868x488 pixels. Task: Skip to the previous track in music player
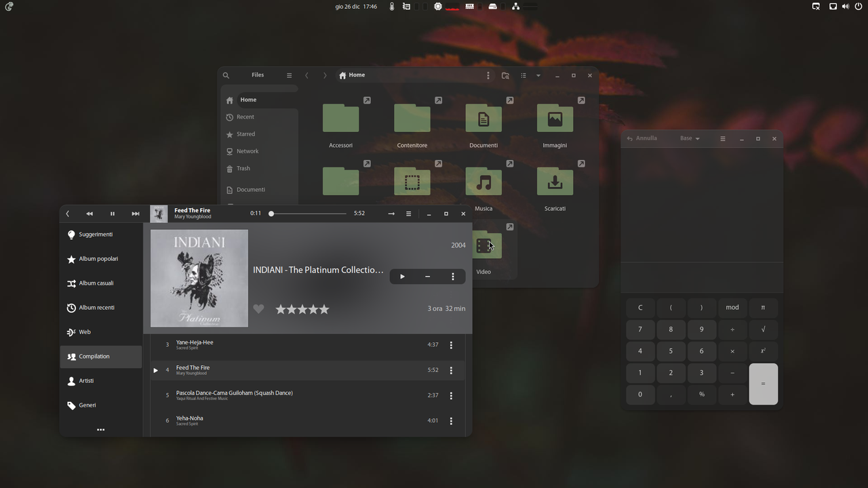(90, 213)
